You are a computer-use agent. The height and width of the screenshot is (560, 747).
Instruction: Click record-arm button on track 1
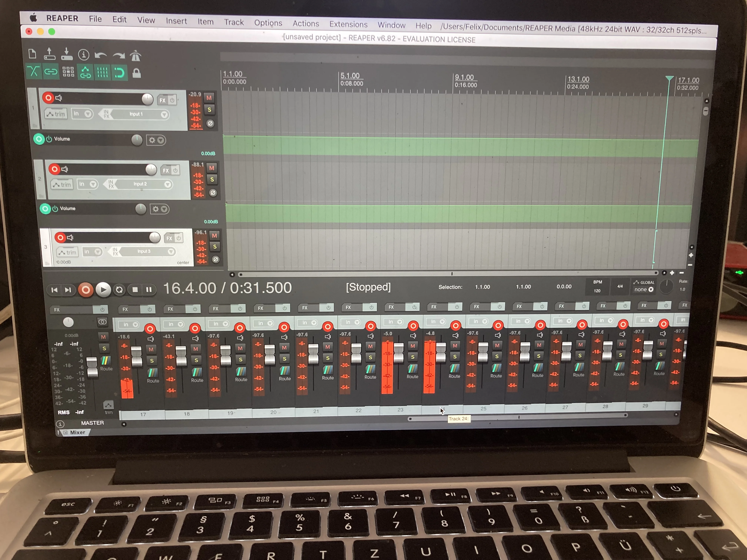(x=48, y=98)
